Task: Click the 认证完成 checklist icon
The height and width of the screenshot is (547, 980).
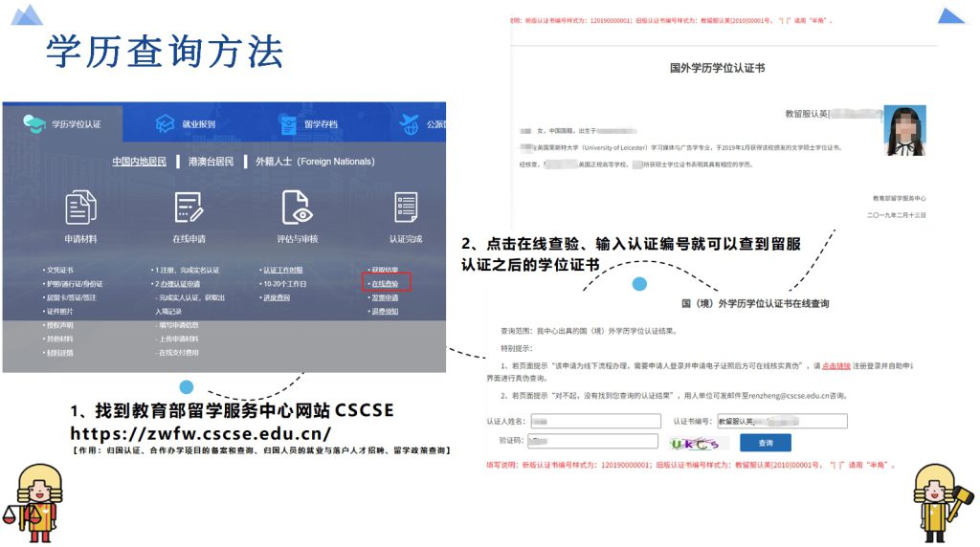Action: (x=405, y=208)
